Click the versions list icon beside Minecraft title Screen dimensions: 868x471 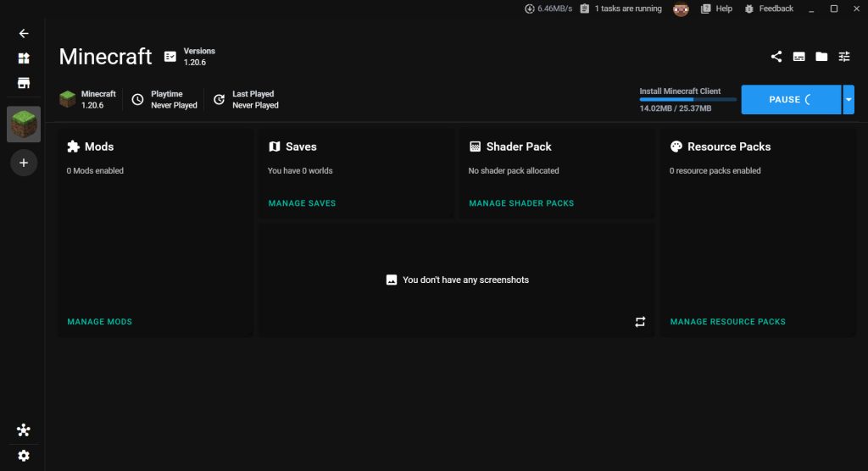(170, 57)
